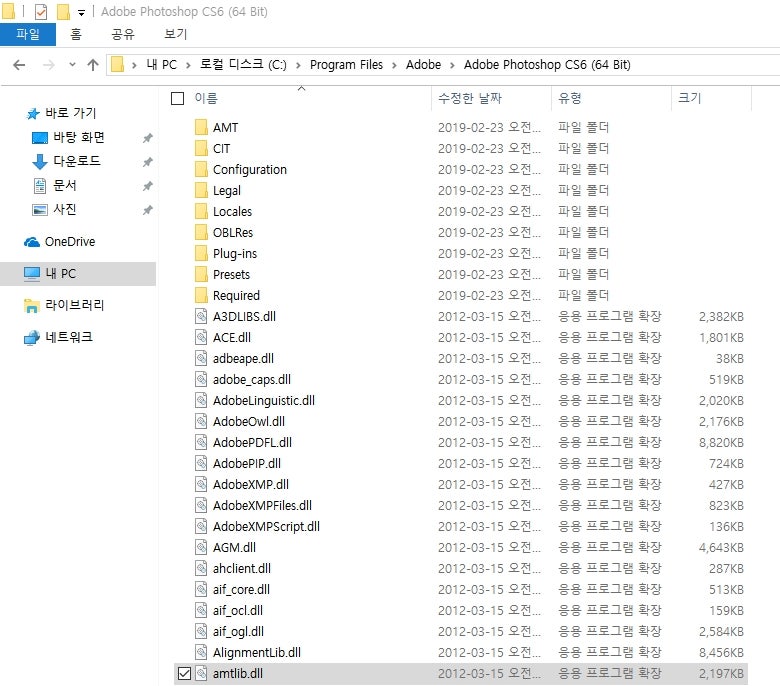Click the AdobeOwl.dll file icon

click(201, 421)
